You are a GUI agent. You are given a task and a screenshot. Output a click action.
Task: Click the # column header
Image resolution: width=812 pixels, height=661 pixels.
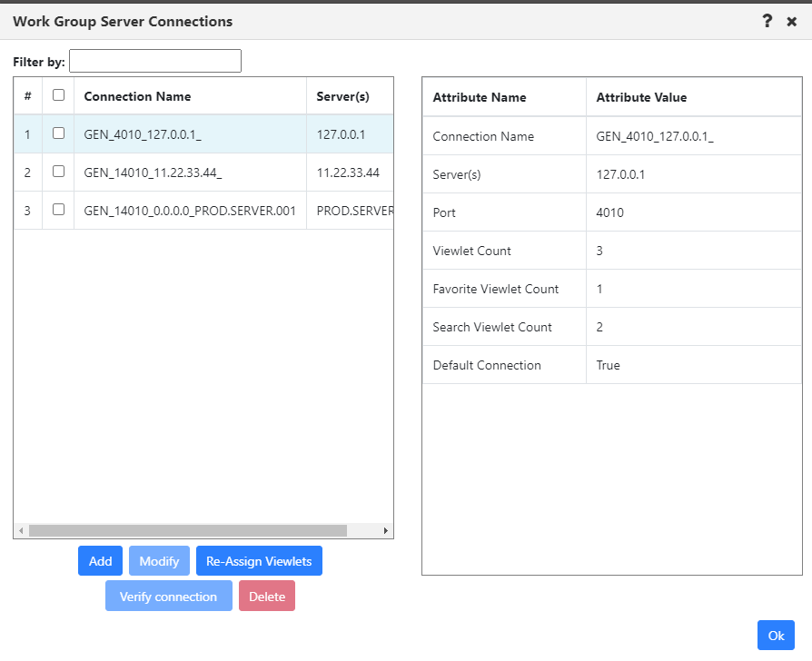click(x=28, y=96)
